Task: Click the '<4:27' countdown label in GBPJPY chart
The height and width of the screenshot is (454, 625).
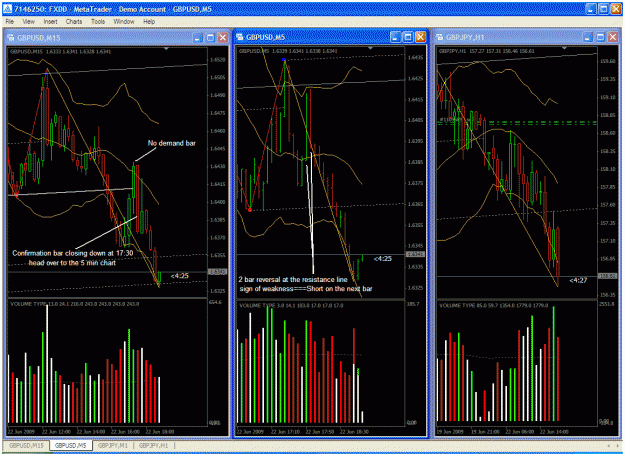Action: point(578,280)
